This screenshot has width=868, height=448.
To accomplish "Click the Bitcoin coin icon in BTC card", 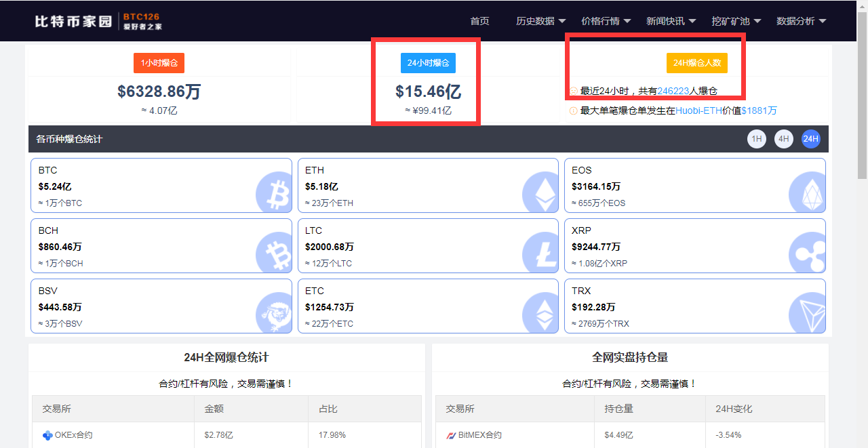I will pyautogui.click(x=274, y=192).
